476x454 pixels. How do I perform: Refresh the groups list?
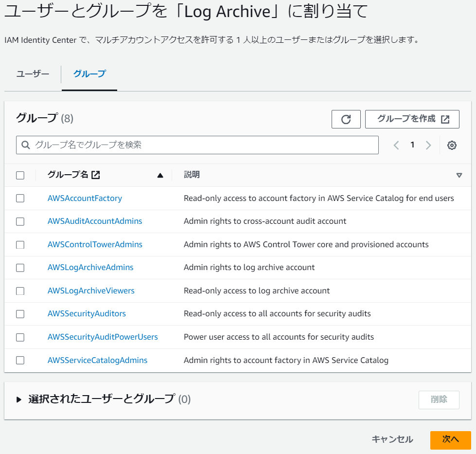tap(346, 119)
